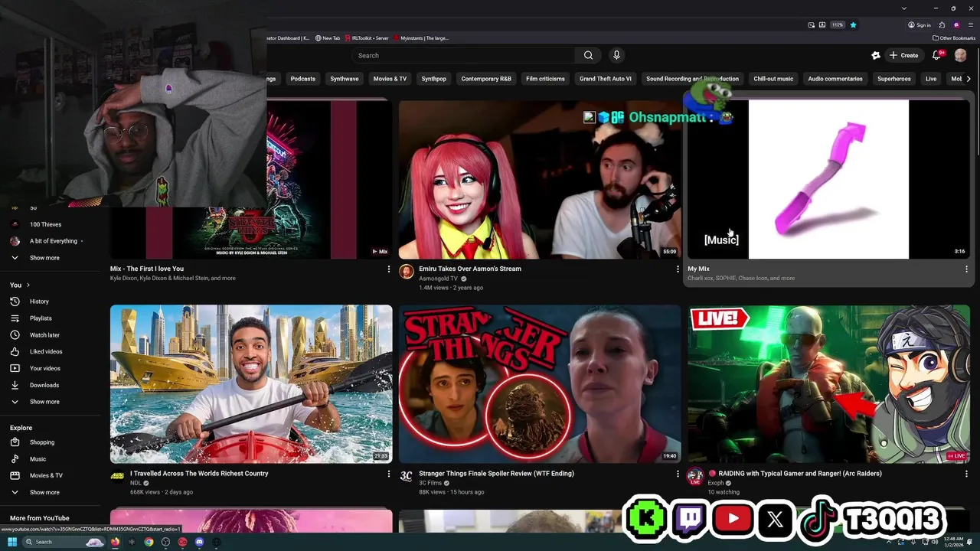Open more options for Stranger Things Finale video
The image size is (980, 551).
pos(677,474)
